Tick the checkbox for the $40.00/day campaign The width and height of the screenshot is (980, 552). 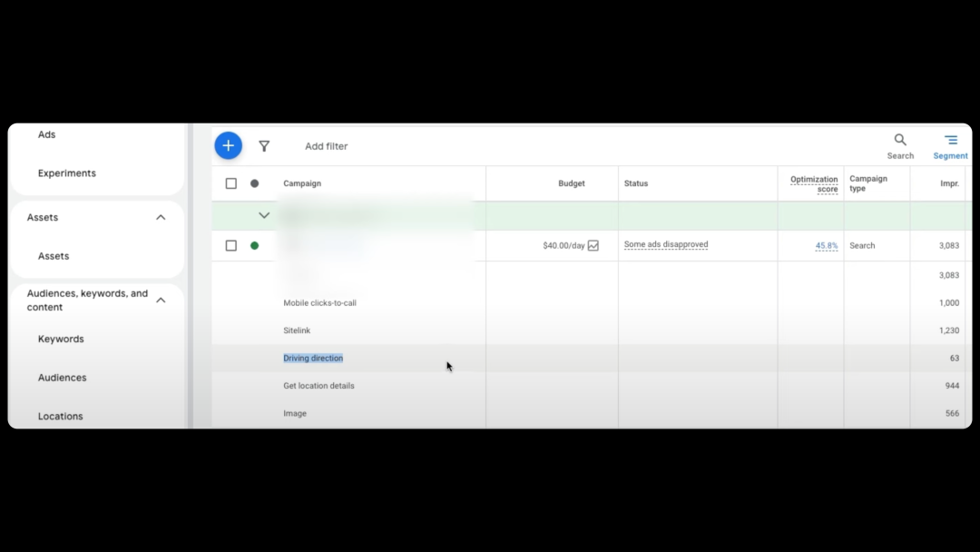pos(231,246)
